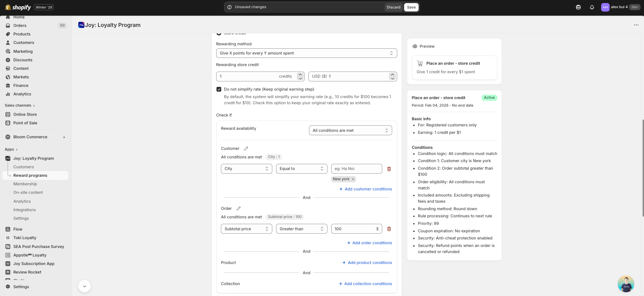Go to Orders in the sidebar
The width and height of the screenshot is (644, 296).
pos(20,26)
